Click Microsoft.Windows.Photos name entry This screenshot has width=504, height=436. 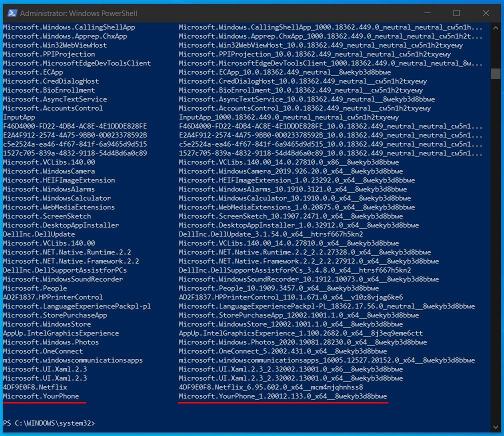[x=51, y=342]
